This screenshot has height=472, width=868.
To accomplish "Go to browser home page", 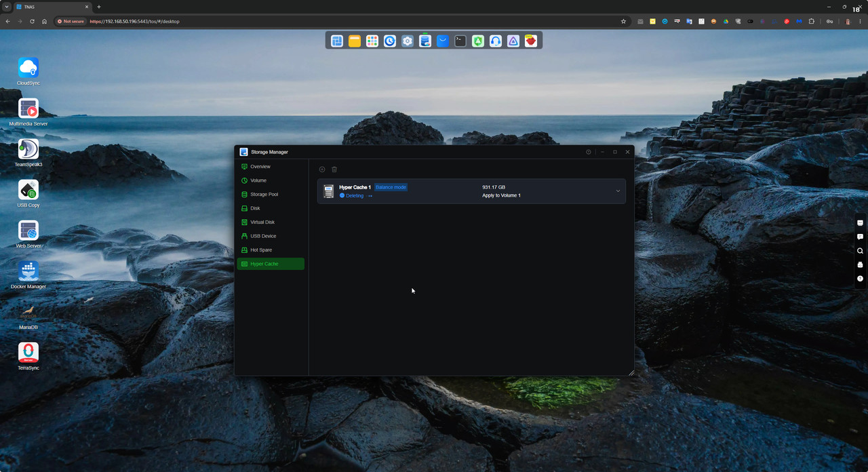I will (44, 21).
